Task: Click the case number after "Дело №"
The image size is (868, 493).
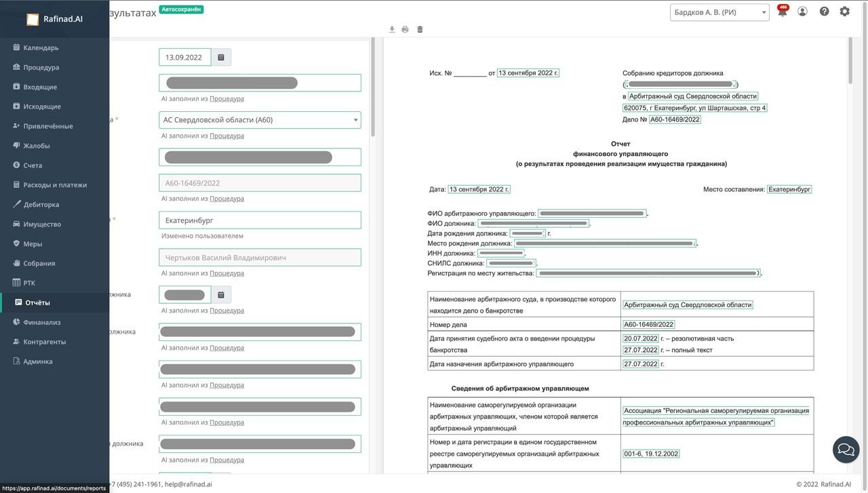Action: coord(675,119)
